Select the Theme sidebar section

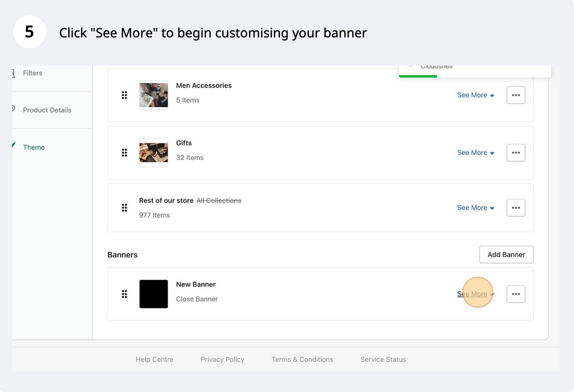(x=34, y=148)
